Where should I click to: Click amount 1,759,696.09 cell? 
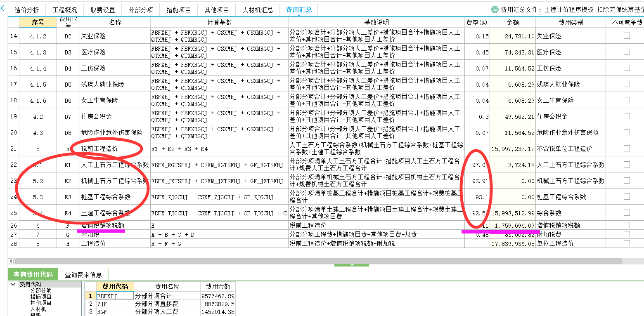[513, 225]
